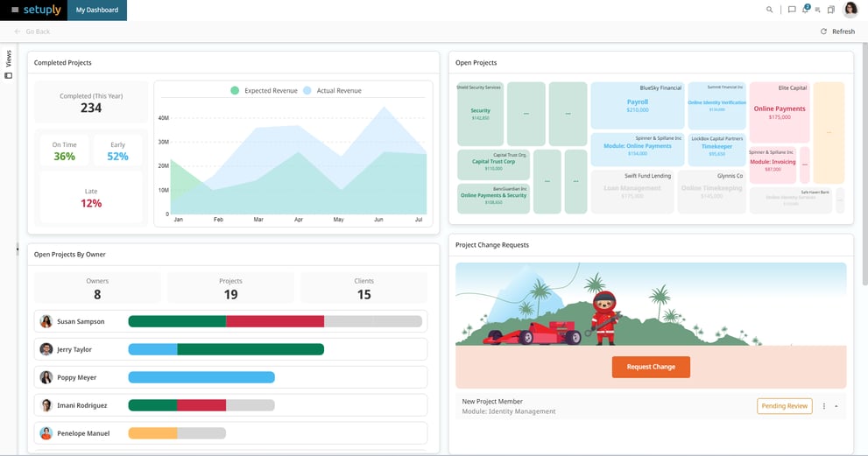The image size is (868, 456).
Task: Click the Request Change button
Action: (x=651, y=367)
